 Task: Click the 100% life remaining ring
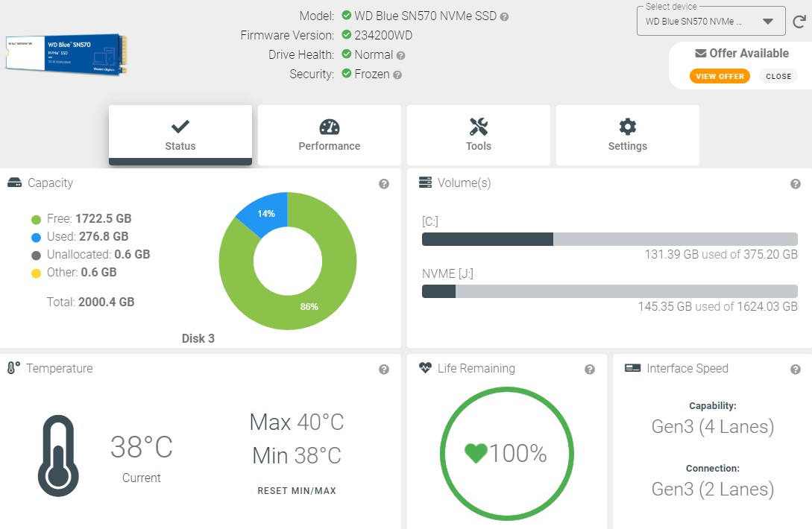click(506, 454)
